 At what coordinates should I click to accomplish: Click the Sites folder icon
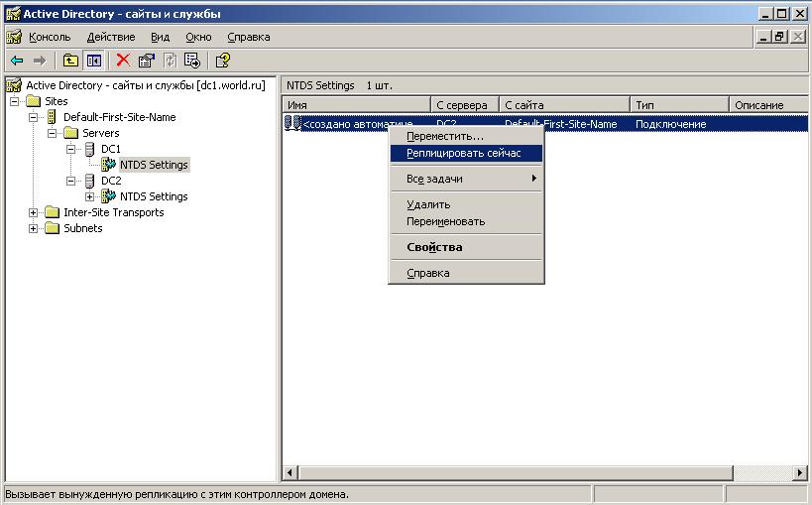(x=34, y=101)
